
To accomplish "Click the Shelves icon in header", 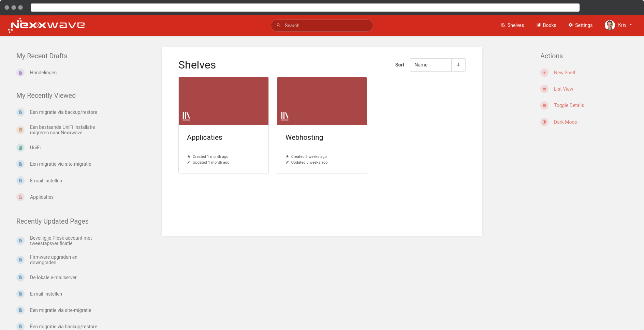I will tap(503, 25).
